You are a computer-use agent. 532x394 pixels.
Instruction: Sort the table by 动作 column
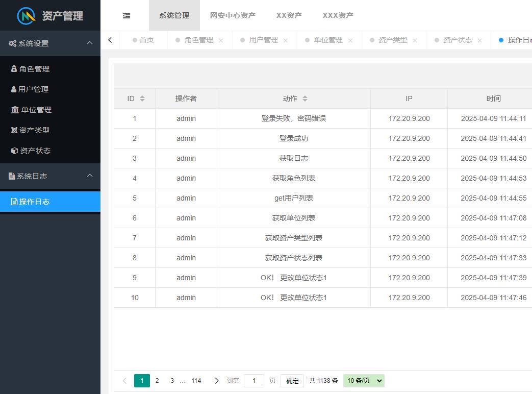click(305, 98)
